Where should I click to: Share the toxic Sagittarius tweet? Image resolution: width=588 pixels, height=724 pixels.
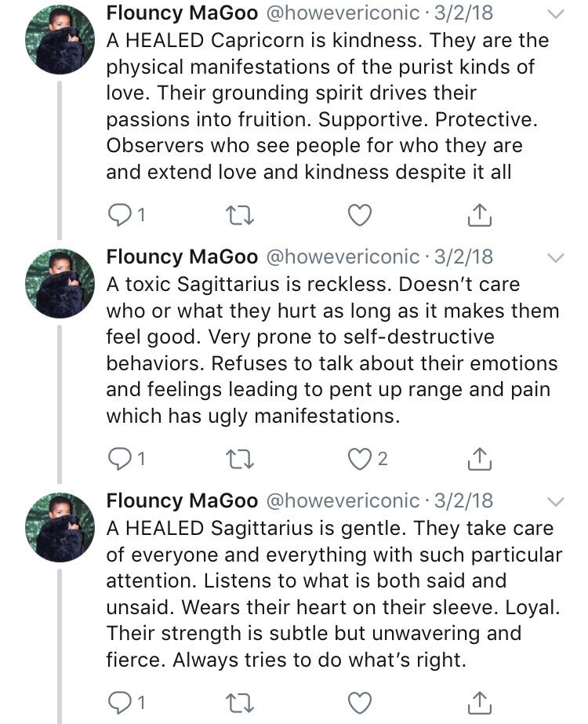(480, 458)
